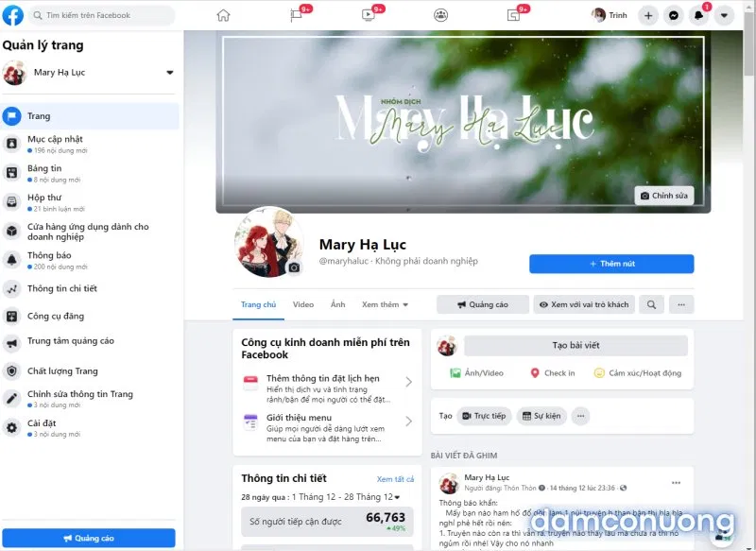
Task: Click the page search magnifier icon
Action: coord(651,304)
